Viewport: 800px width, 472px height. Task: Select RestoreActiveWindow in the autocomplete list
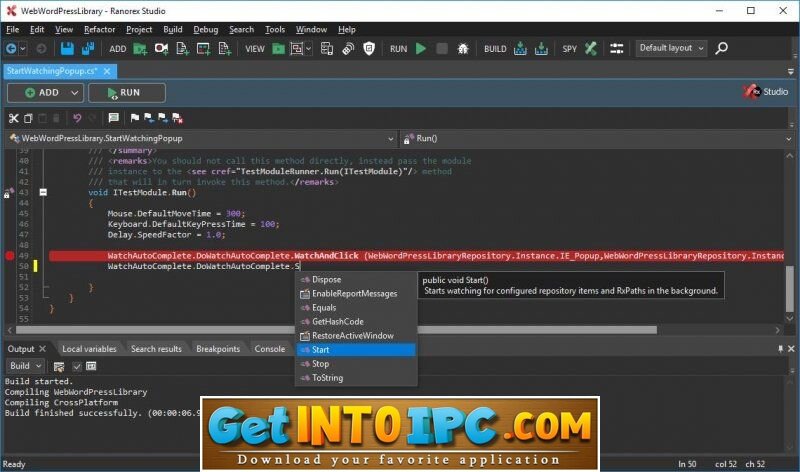pos(356,336)
